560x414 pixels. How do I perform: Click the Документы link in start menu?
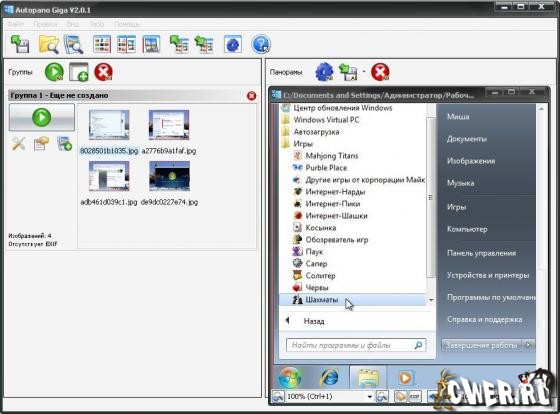pyautogui.click(x=466, y=139)
